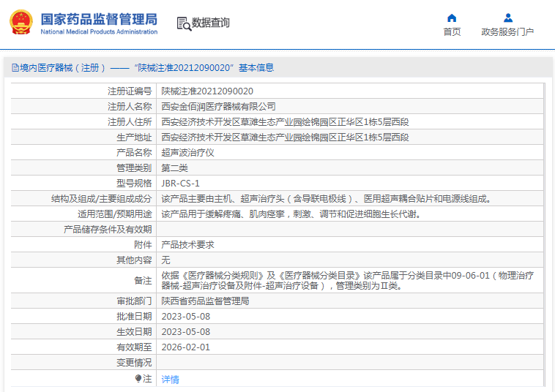Open the 首页 home link

[x=452, y=31]
